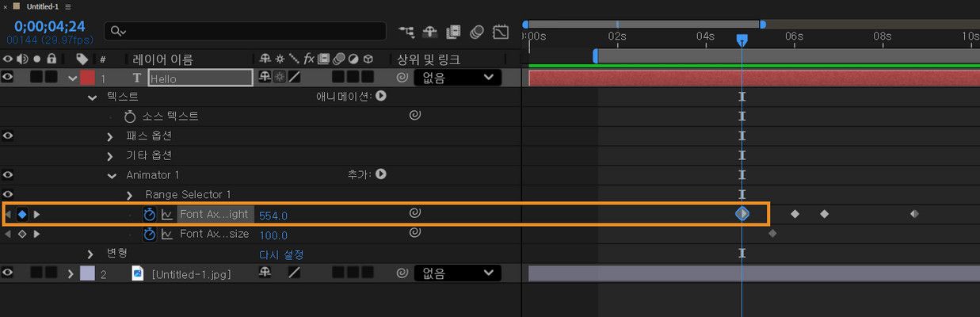
Task: Open the Graph Editor icon
Action: coord(501,32)
